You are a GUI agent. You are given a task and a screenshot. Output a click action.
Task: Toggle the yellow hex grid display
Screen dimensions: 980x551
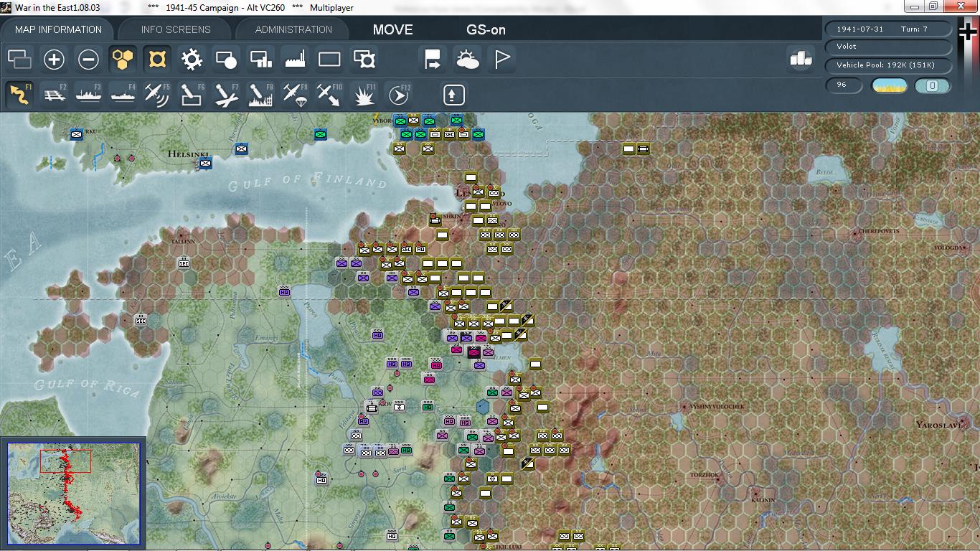click(123, 59)
